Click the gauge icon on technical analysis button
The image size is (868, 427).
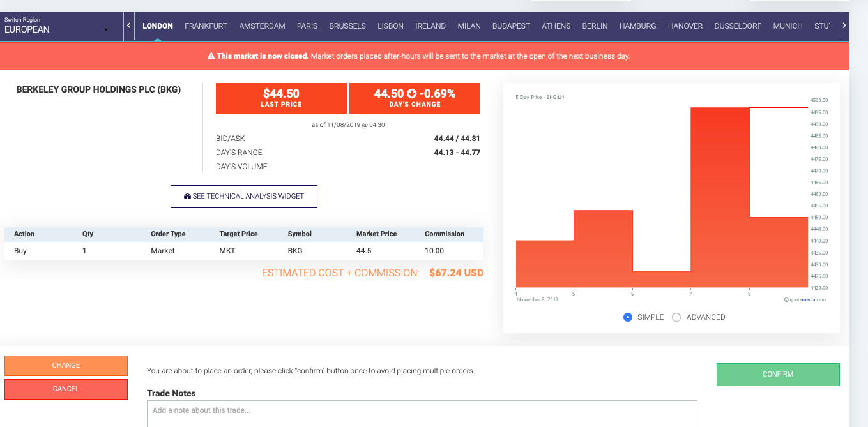click(x=187, y=197)
